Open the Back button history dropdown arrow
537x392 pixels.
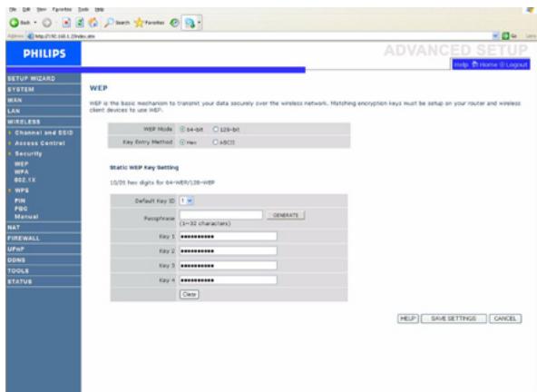pyautogui.click(x=35, y=23)
